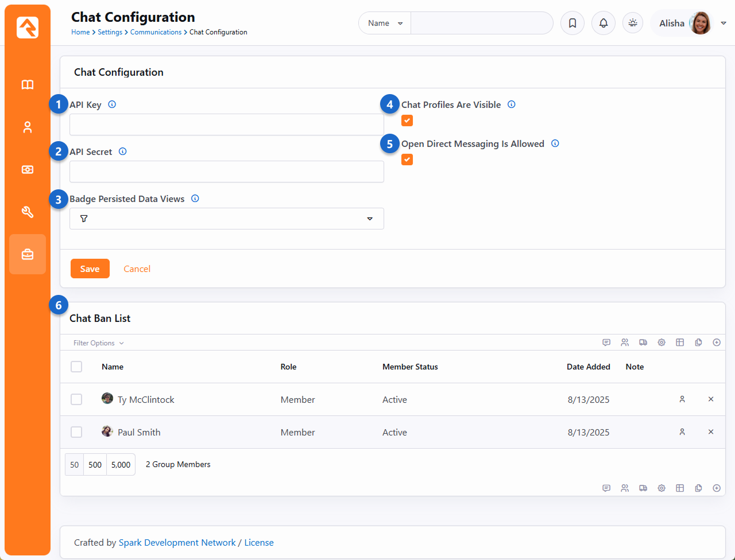Open the book icon in the sidebar
735x560 pixels.
coord(28,85)
